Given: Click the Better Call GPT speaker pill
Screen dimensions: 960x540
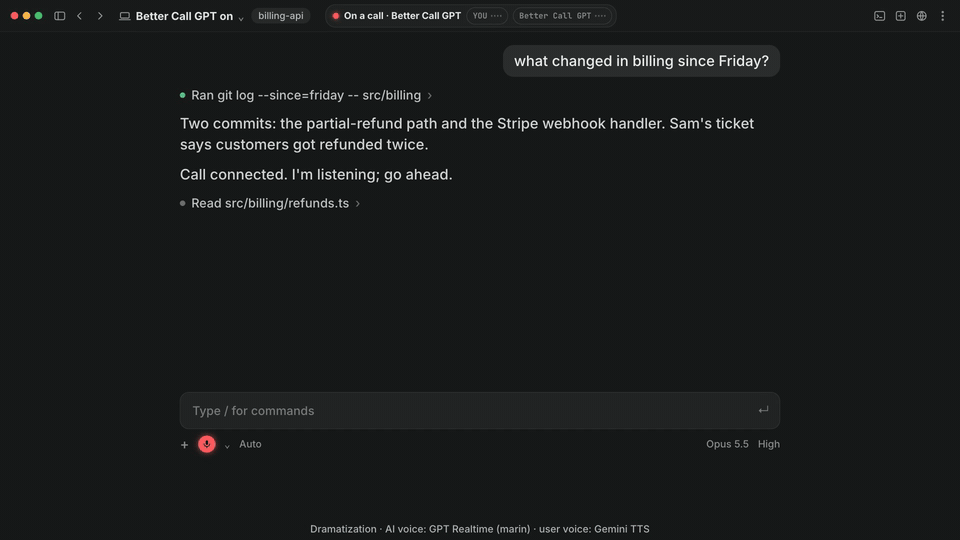Looking at the screenshot, I should pos(562,16).
